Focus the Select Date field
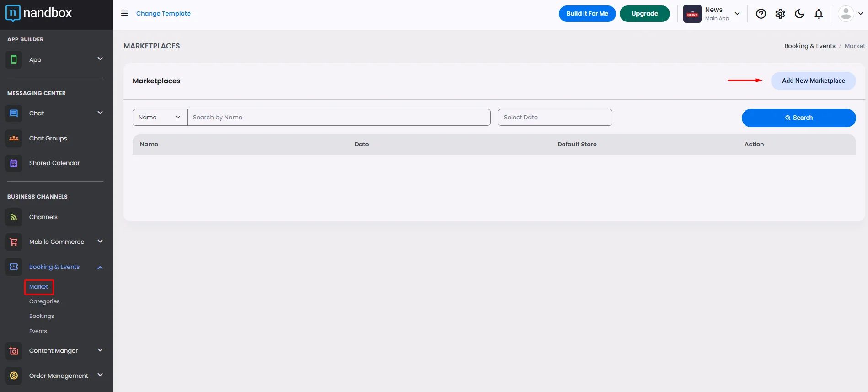The image size is (868, 392). coord(555,117)
